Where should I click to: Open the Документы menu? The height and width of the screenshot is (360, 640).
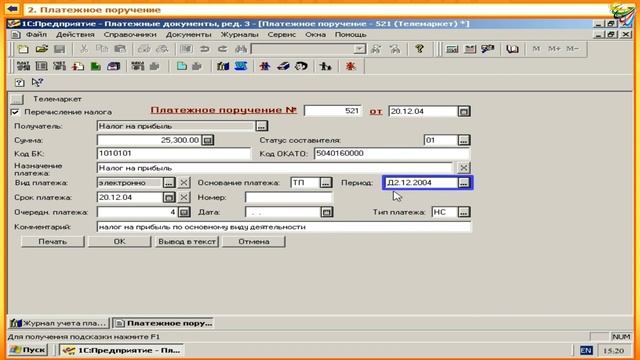pos(189,35)
